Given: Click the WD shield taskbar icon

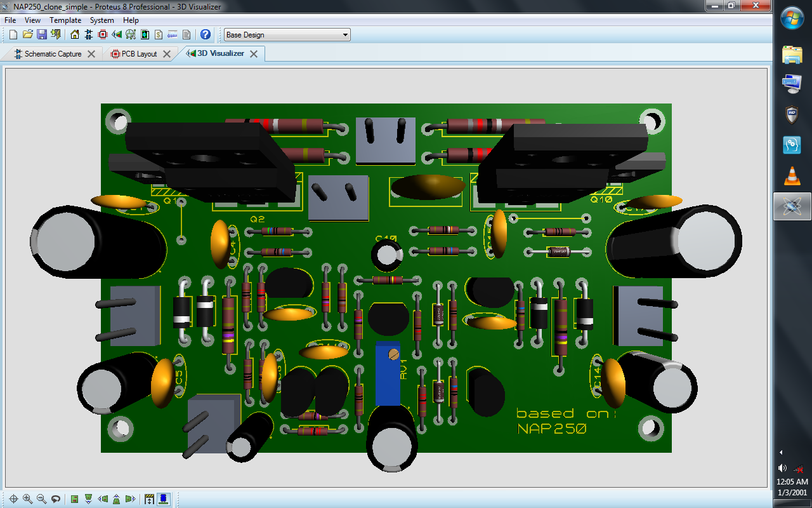Looking at the screenshot, I should 792,115.
